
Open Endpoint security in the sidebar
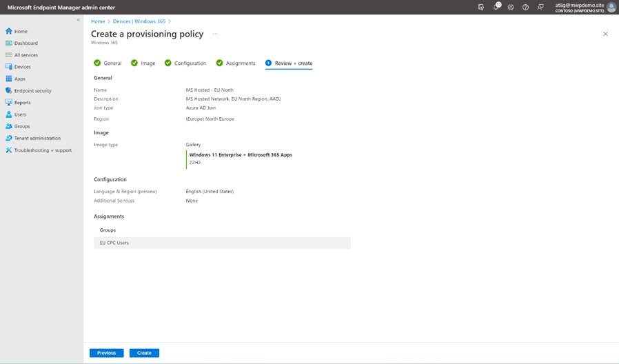(x=28, y=90)
